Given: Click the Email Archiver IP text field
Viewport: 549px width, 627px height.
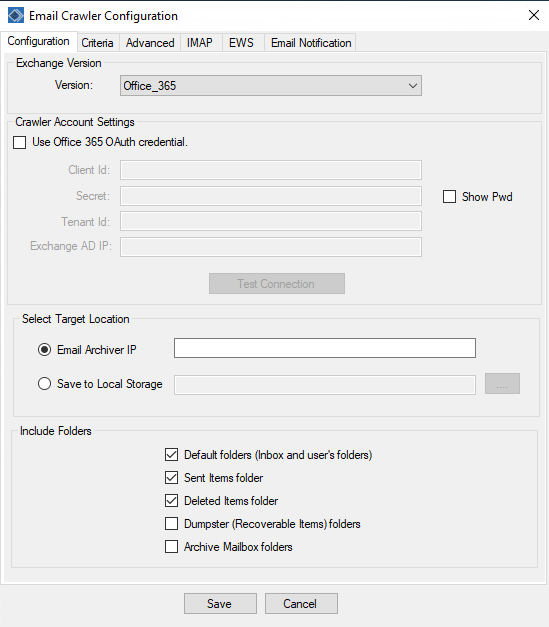Looking at the screenshot, I should (x=325, y=348).
